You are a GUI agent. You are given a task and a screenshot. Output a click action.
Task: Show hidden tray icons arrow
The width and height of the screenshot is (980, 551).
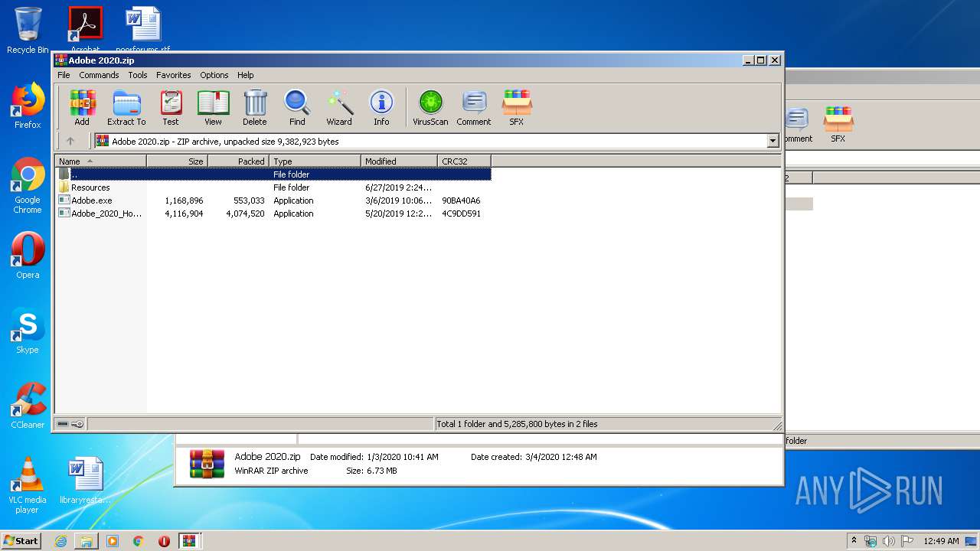click(x=854, y=541)
